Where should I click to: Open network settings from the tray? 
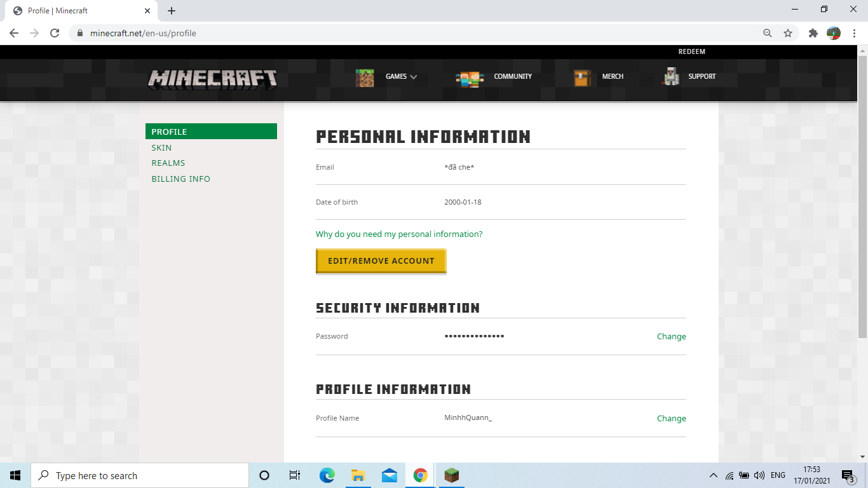[x=729, y=475]
